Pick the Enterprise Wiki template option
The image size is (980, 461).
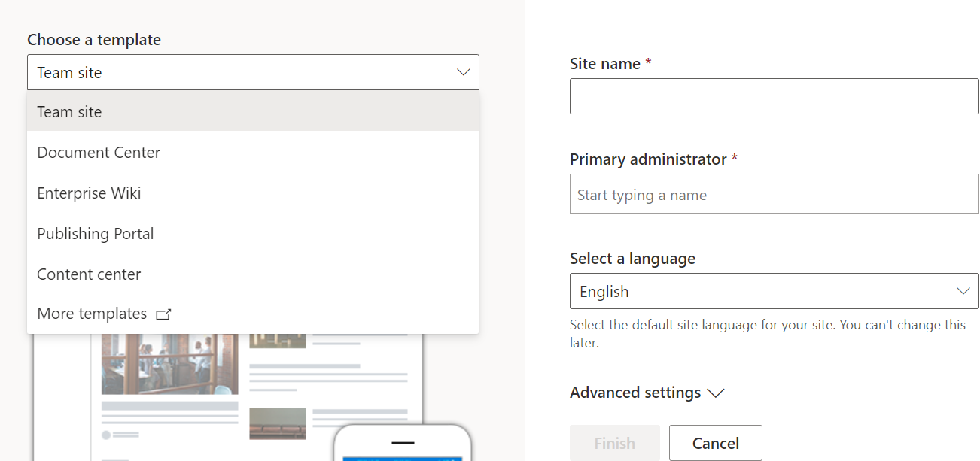point(253,193)
